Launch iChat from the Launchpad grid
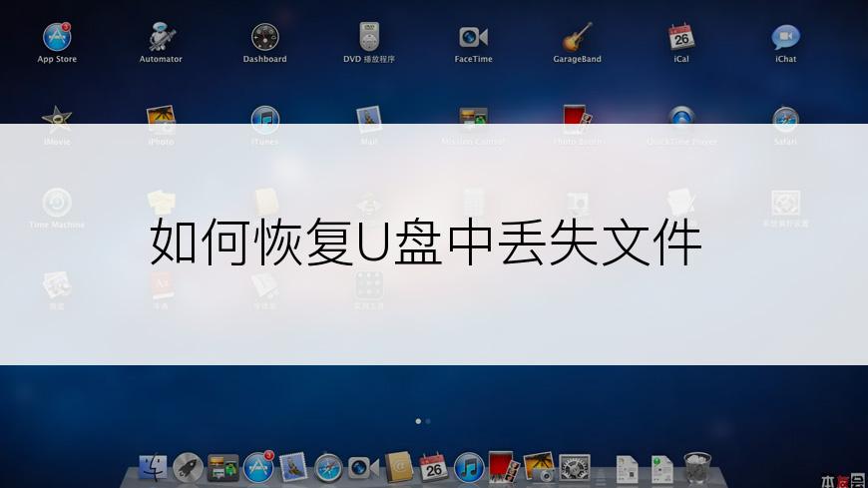 coord(785,37)
